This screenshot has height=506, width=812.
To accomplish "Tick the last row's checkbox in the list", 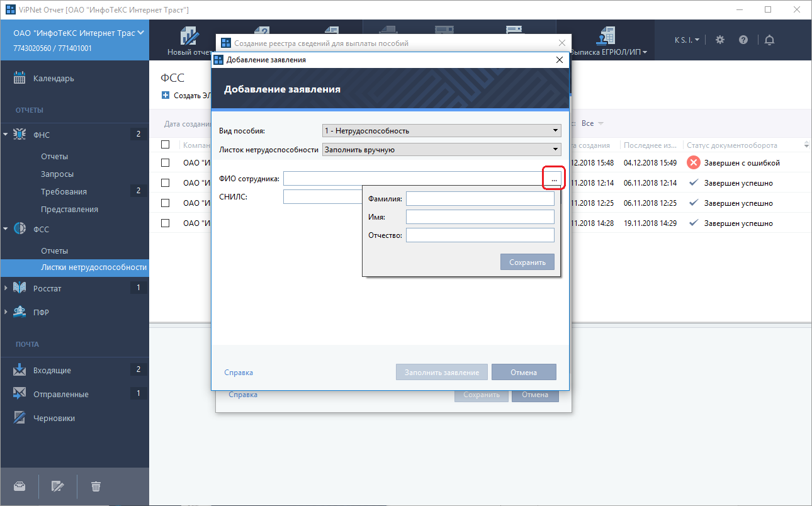I will [x=166, y=223].
